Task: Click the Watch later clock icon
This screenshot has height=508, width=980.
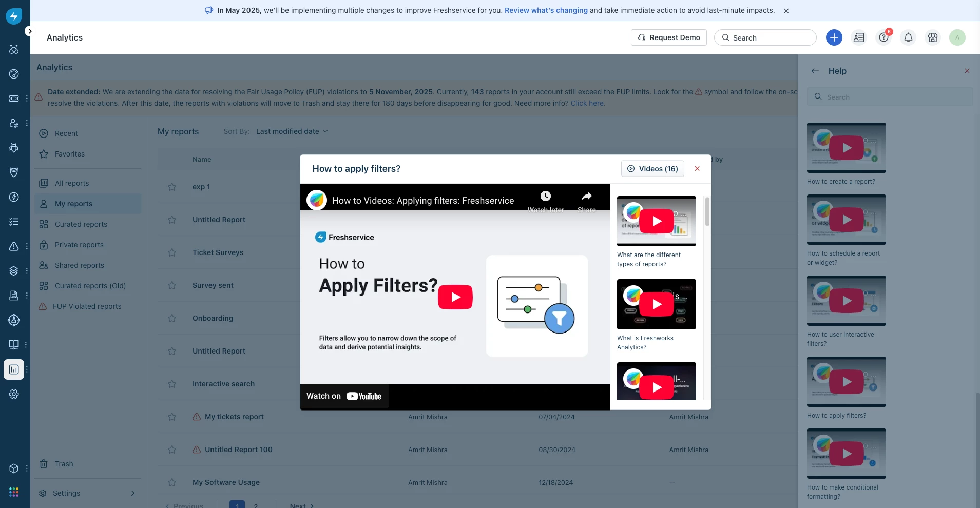Action: click(x=546, y=196)
